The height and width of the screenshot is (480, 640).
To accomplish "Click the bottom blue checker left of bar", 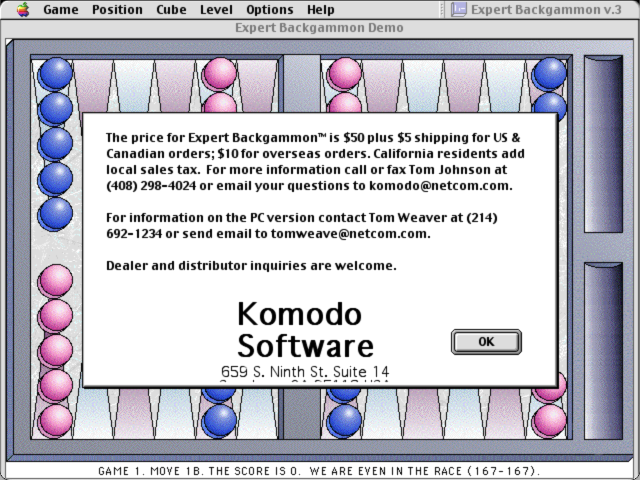I will (x=220, y=421).
